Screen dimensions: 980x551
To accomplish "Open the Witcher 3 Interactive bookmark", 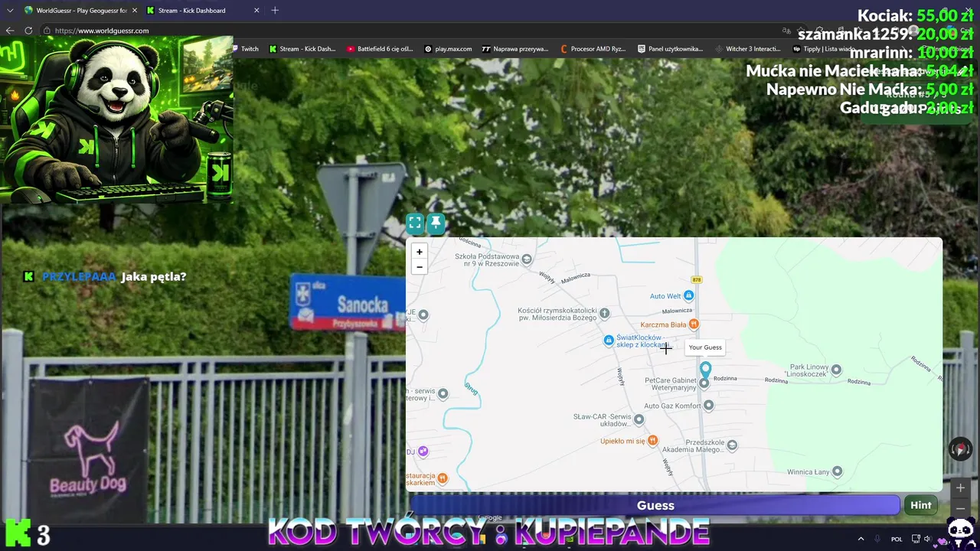I will click(748, 49).
